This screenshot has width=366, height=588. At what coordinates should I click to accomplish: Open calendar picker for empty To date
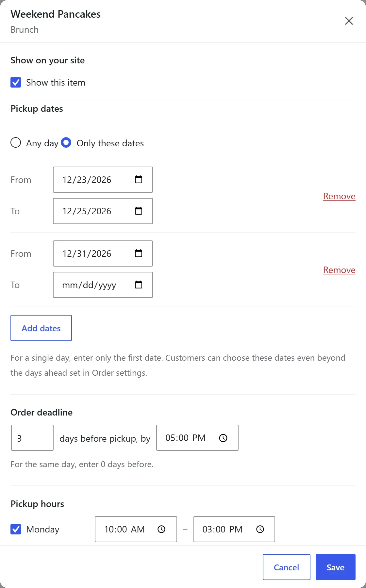click(139, 285)
